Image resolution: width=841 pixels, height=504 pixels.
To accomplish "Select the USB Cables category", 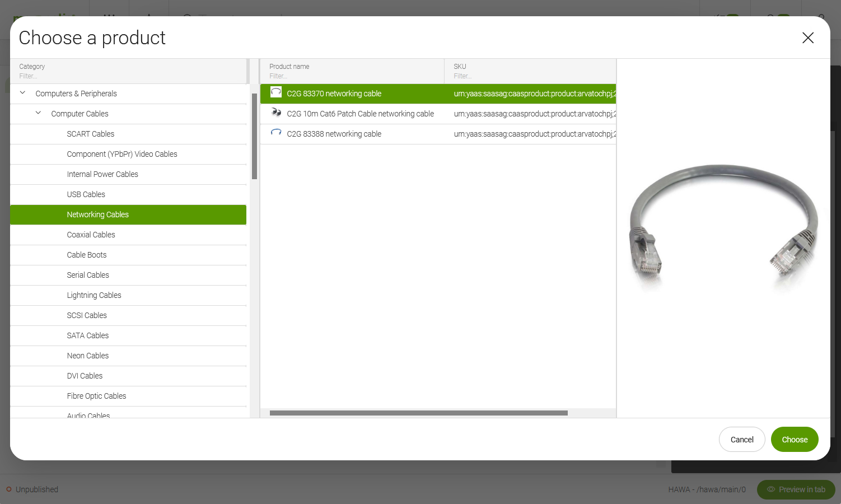I will (86, 194).
